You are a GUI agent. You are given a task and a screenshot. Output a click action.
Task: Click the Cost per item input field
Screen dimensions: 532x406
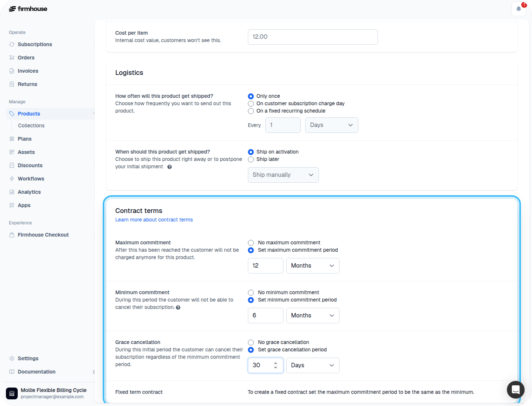pyautogui.click(x=313, y=37)
